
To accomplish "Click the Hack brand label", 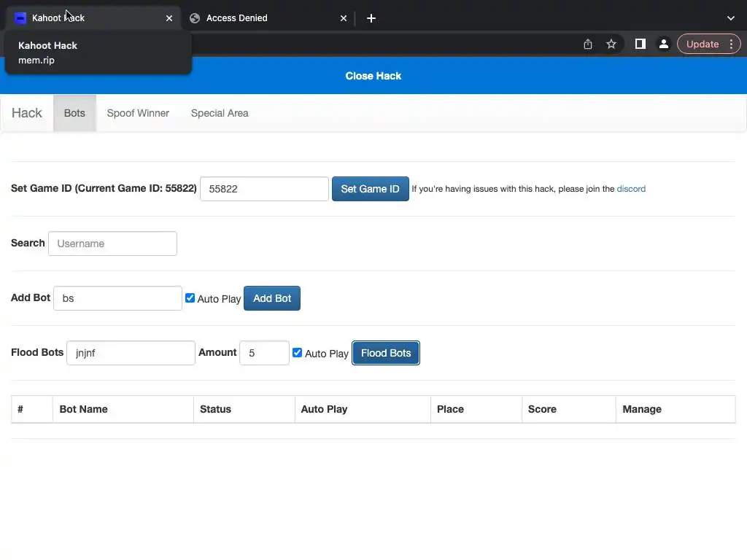I will click(x=27, y=113).
